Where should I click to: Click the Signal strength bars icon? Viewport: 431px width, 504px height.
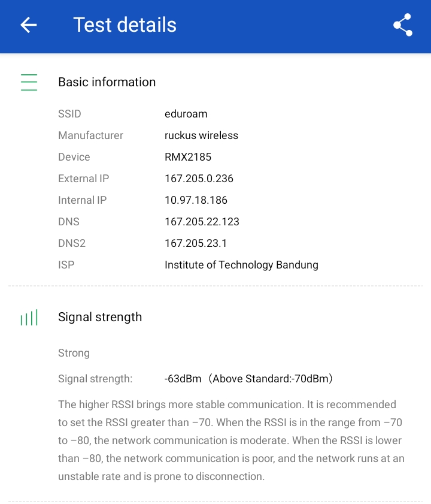[29, 318]
